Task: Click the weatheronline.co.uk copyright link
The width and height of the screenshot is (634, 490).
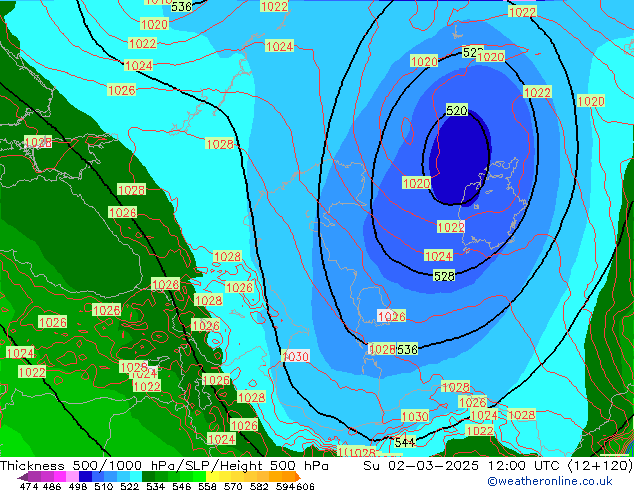Action: click(x=550, y=482)
